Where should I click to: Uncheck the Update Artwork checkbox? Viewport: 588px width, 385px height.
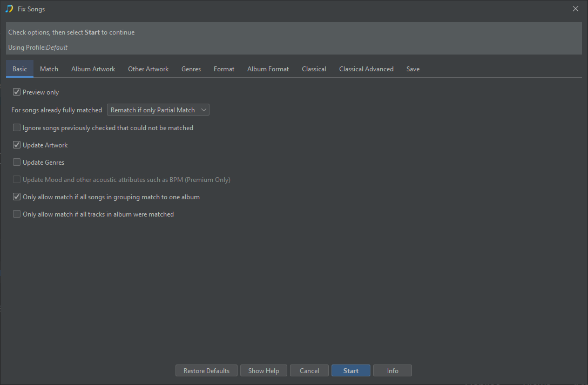coord(17,145)
